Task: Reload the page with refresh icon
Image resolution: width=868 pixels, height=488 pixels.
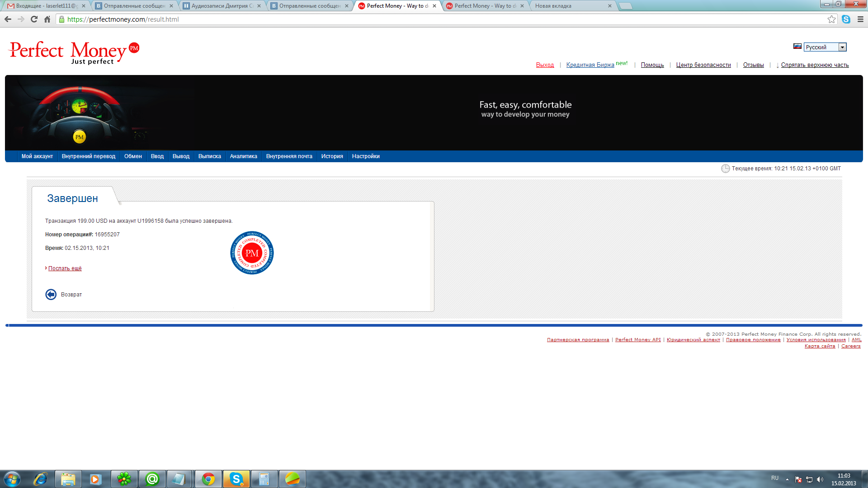Action: tap(34, 19)
